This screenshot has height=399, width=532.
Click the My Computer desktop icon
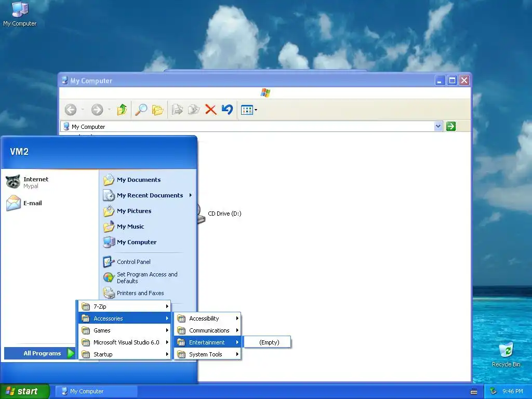(20, 14)
